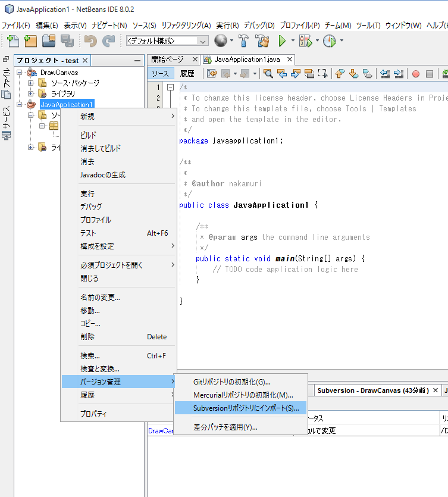
Task: Select 消去してビルド in the context menu
Action: [118, 149]
